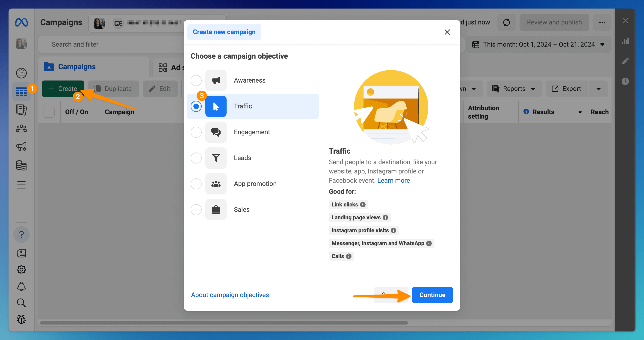Viewport: 644px width, 340px height.
Task: Click the bug report icon
Action: coord(21,319)
